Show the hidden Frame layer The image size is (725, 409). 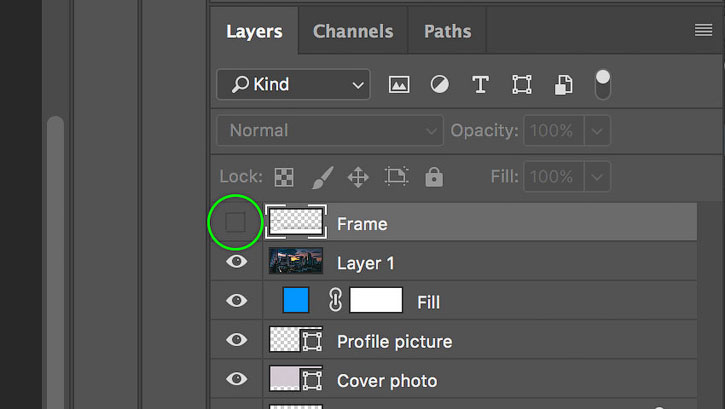point(235,222)
